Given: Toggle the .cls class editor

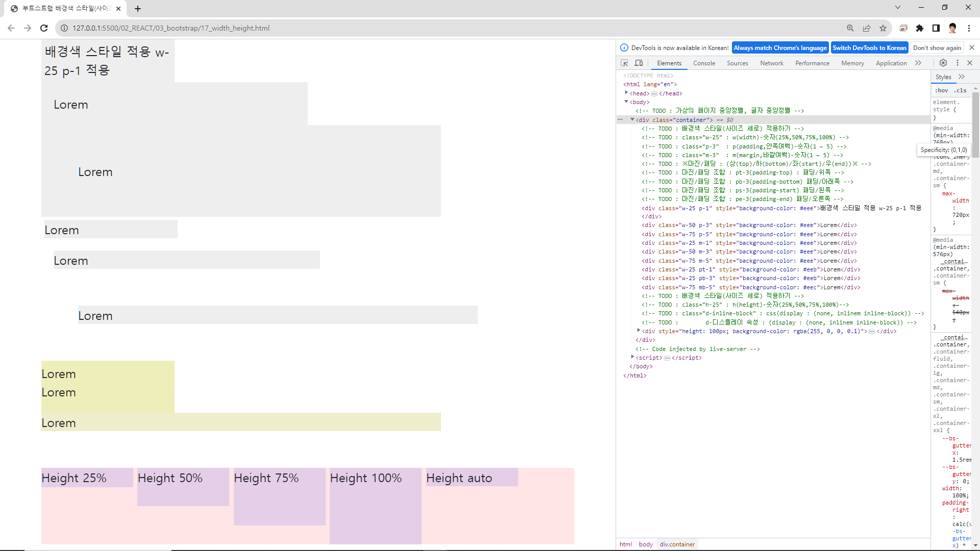Looking at the screenshot, I should [961, 90].
